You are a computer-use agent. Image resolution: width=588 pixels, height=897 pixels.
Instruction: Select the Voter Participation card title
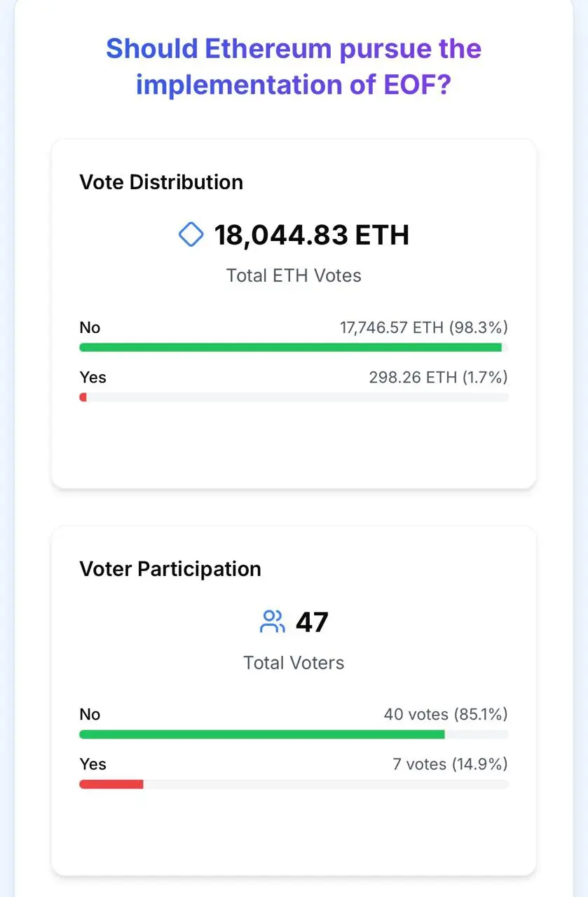(x=170, y=569)
